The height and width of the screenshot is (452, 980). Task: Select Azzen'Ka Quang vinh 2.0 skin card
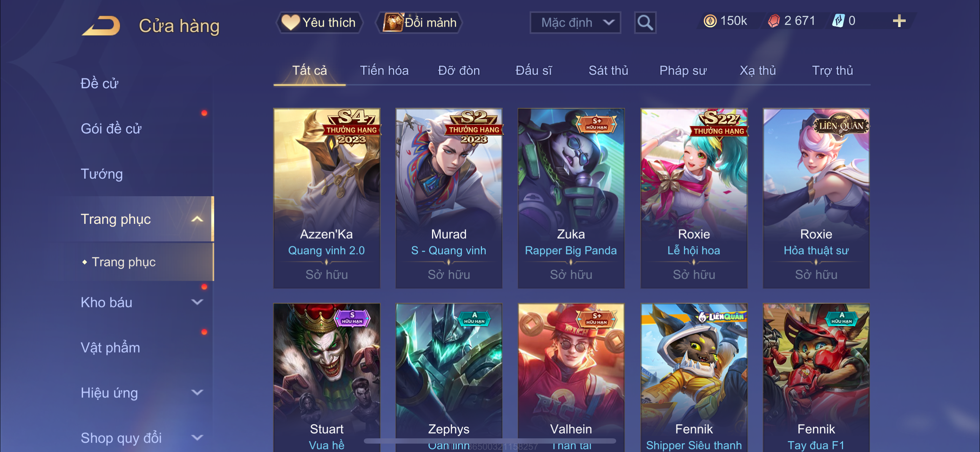[x=326, y=198]
